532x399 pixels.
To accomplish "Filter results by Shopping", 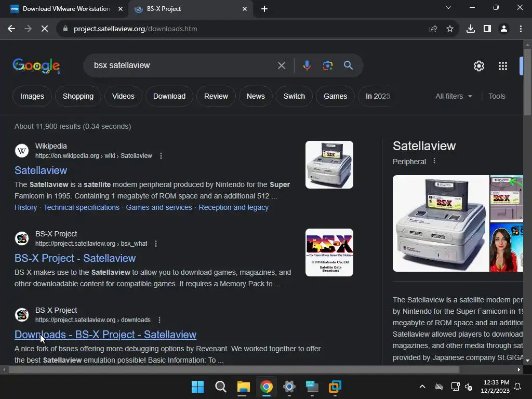I will (x=78, y=96).
